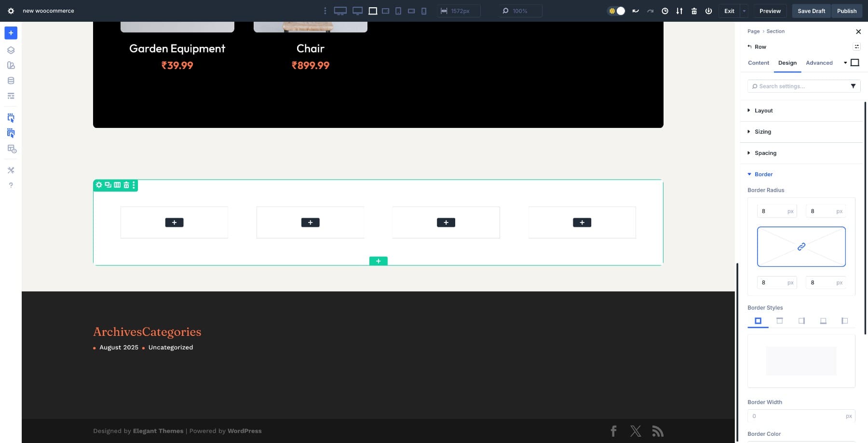Open page layers view in left sidebar
Screen dimensions: 868x443
[x=11, y=50]
